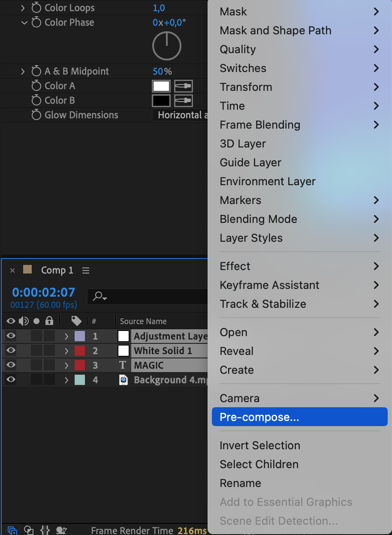Collapse the Color Phase property
This screenshot has width=392, height=535.
click(24, 22)
